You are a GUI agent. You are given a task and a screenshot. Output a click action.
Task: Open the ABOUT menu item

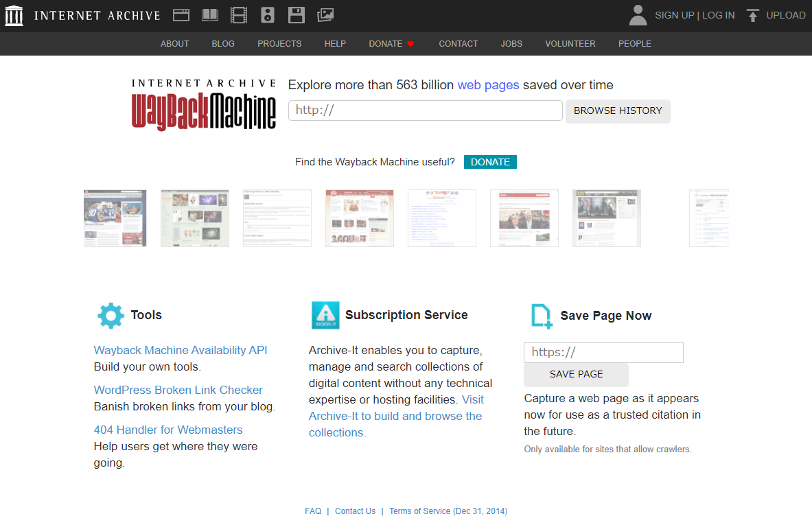tap(174, 44)
